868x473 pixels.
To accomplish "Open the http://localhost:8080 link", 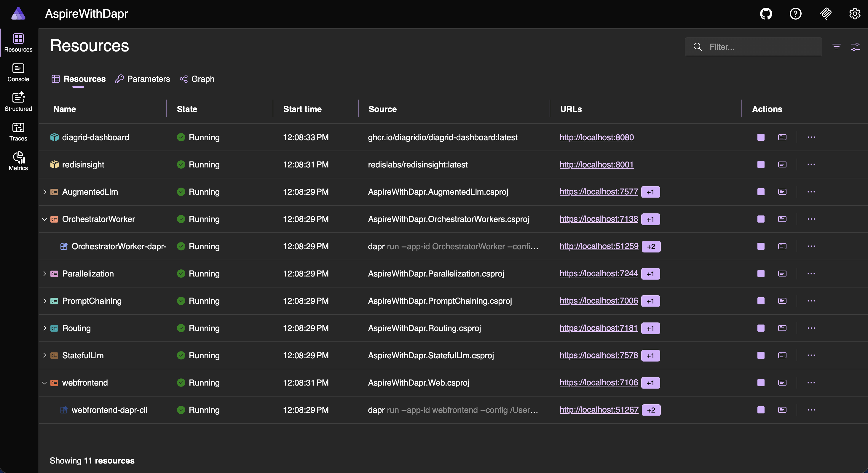I will coord(596,137).
